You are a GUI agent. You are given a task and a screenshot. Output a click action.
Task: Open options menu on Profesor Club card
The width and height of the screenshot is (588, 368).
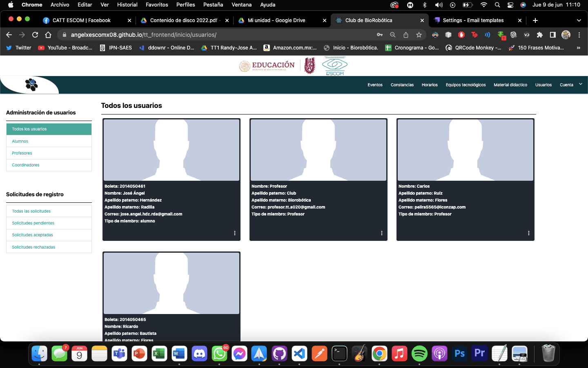[382, 233]
